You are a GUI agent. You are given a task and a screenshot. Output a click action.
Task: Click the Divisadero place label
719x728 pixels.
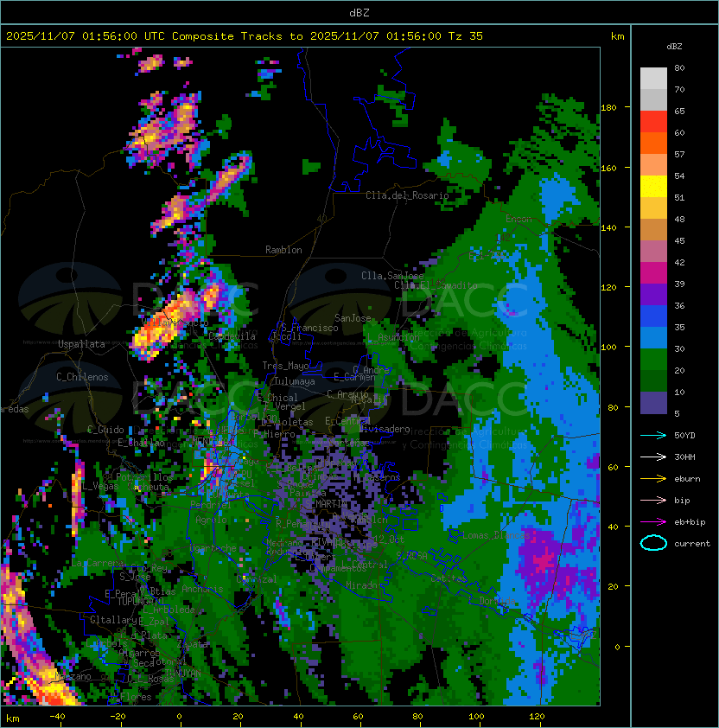coord(385,429)
